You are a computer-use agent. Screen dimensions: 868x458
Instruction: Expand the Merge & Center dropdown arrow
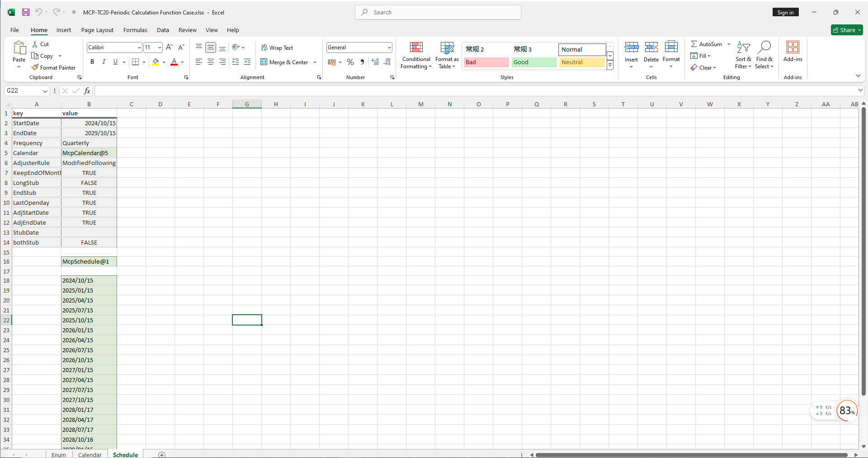(x=315, y=62)
